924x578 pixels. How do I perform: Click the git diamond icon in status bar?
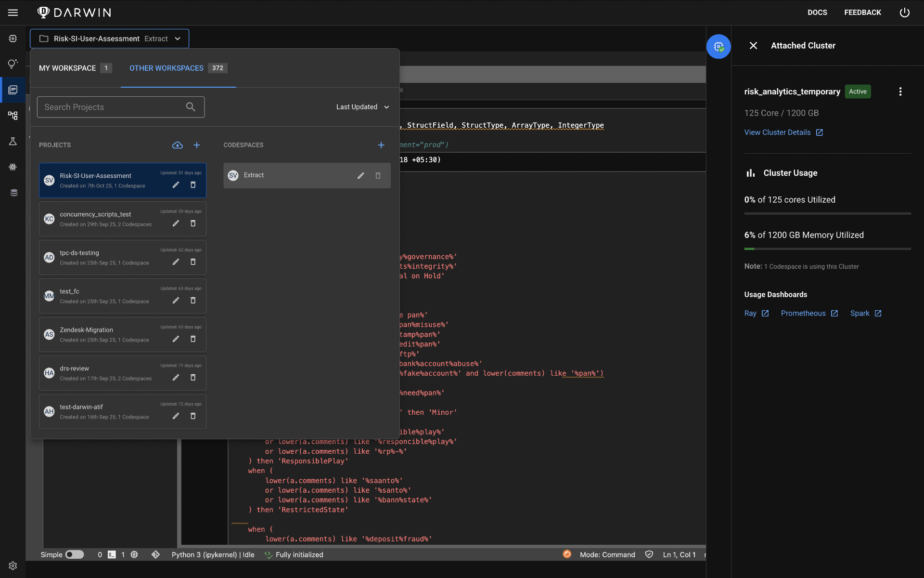[155, 555]
